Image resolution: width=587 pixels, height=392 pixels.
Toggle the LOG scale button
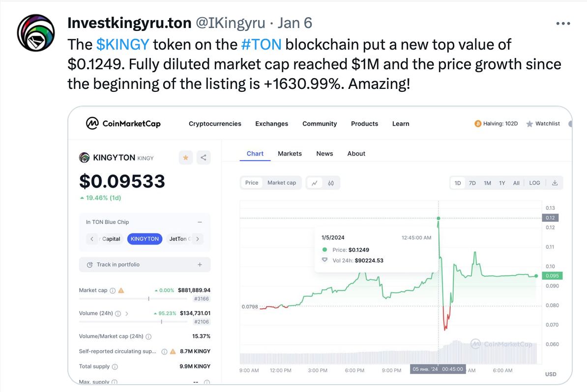(x=534, y=183)
